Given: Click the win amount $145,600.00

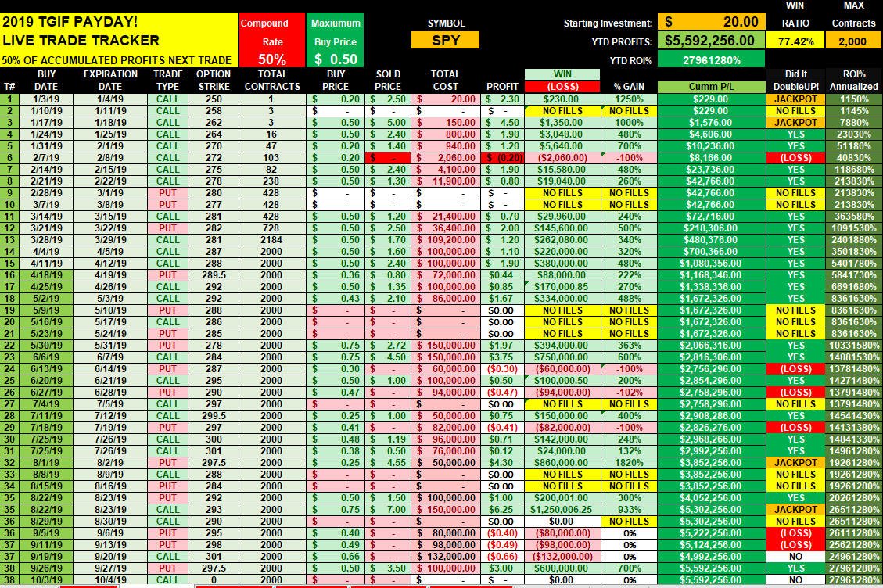Looking at the screenshot, I should [x=562, y=228].
